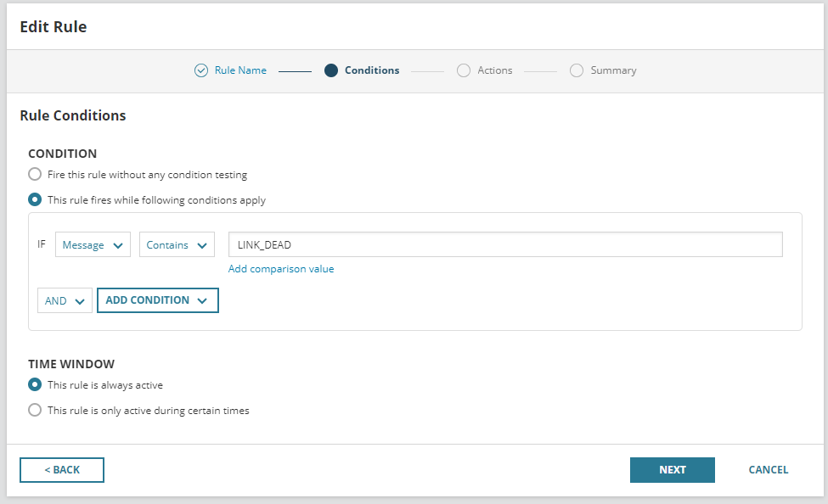Image resolution: width=828 pixels, height=504 pixels.
Task: Open the AND logical operator dropdown
Action: tap(65, 301)
